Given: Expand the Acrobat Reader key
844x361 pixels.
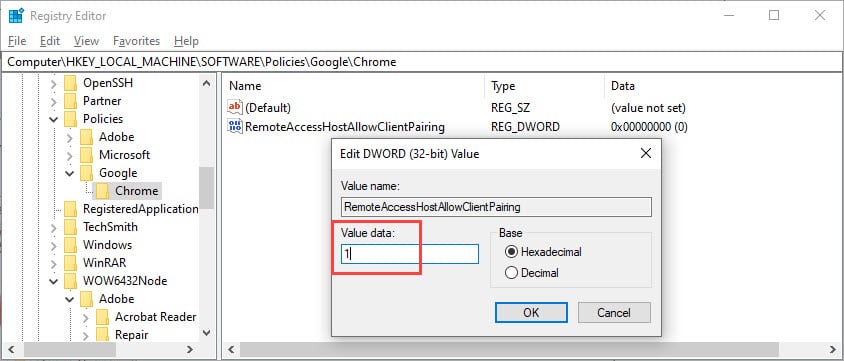Looking at the screenshot, I should [86, 317].
